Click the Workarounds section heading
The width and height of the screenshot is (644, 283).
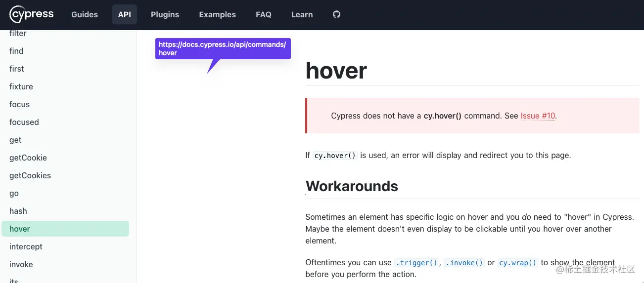[x=352, y=186]
